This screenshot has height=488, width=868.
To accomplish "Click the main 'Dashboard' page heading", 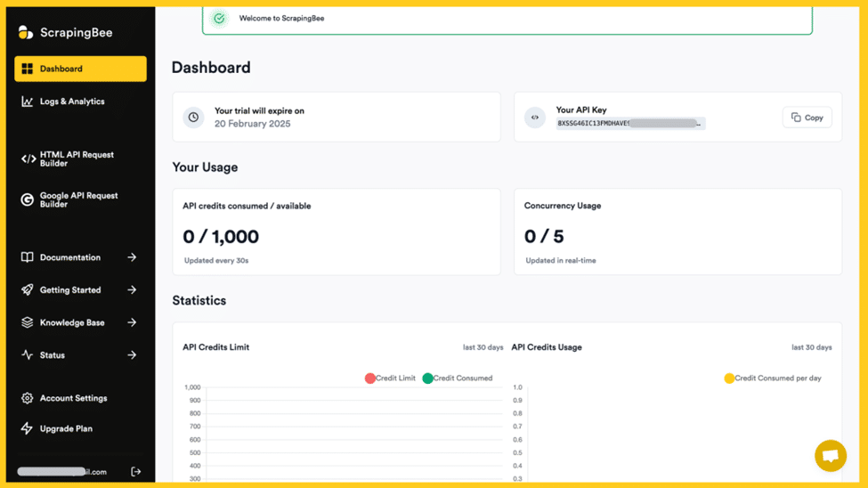I will 211,68.
